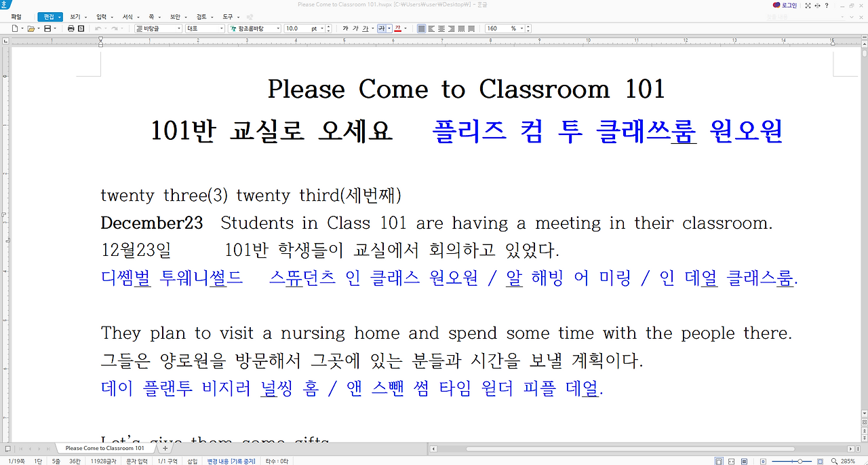Open the 보안 menu
The width and height of the screenshot is (868, 465).
point(177,16)
